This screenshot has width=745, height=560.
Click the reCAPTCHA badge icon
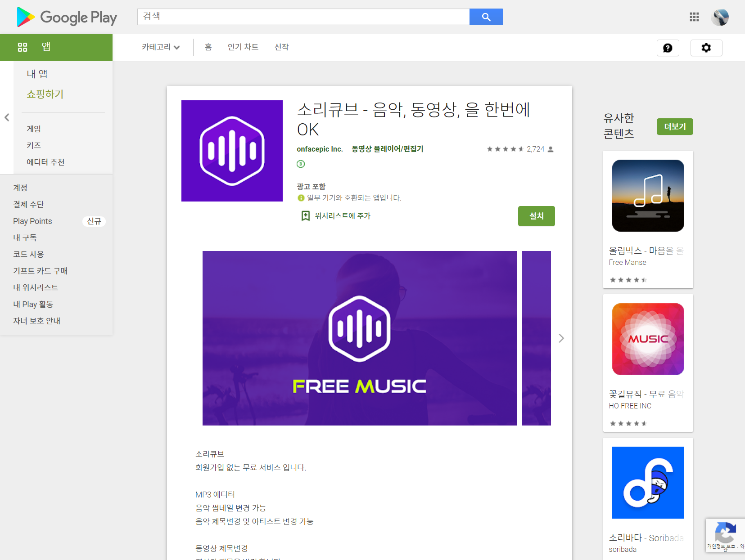point(725,533)
